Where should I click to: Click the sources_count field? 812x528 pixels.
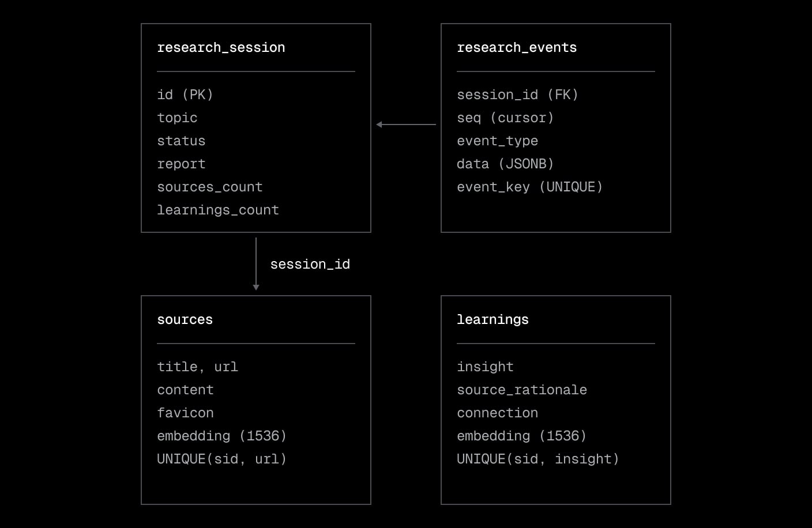point(209,187)
